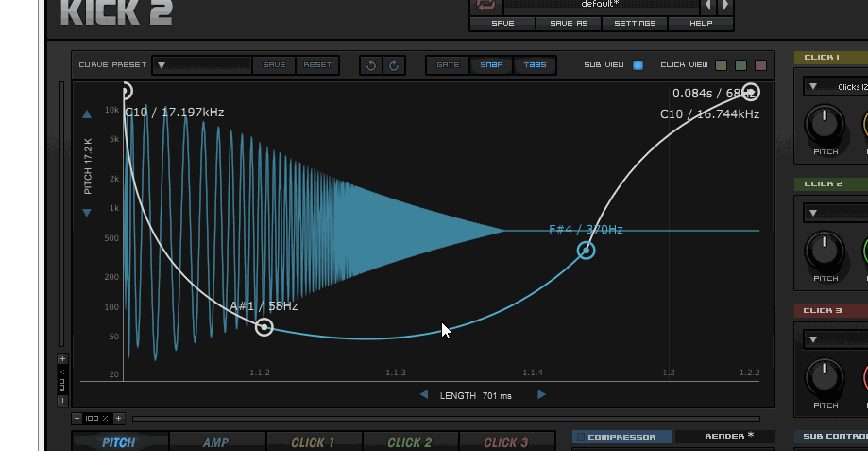Click the 1.2 timeline marker
The width and height of the screenshot is (868, 451).
click(x=669, y=373)
